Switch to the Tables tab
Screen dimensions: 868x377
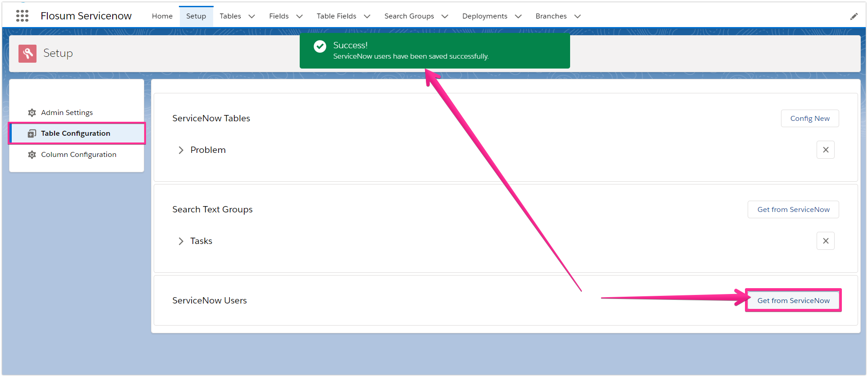pyautogui.click(x=230, y=16)
